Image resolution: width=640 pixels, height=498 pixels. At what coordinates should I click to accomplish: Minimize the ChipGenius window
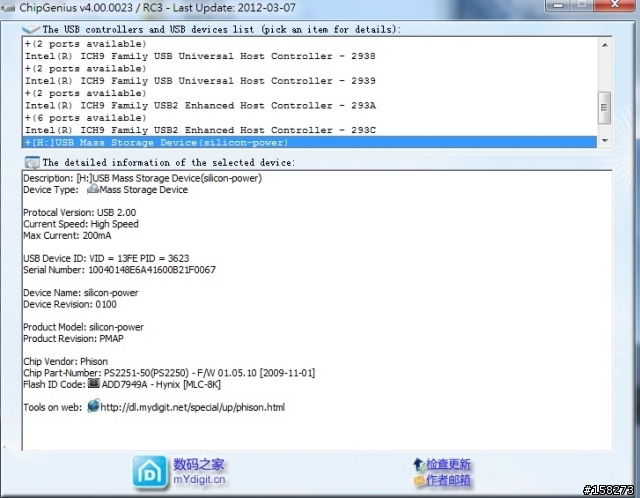(x=558, y=4)
